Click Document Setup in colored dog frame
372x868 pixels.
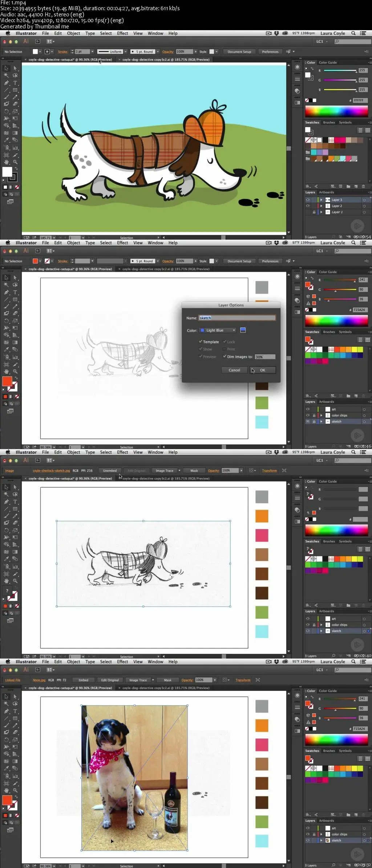[x=239, y=52]
